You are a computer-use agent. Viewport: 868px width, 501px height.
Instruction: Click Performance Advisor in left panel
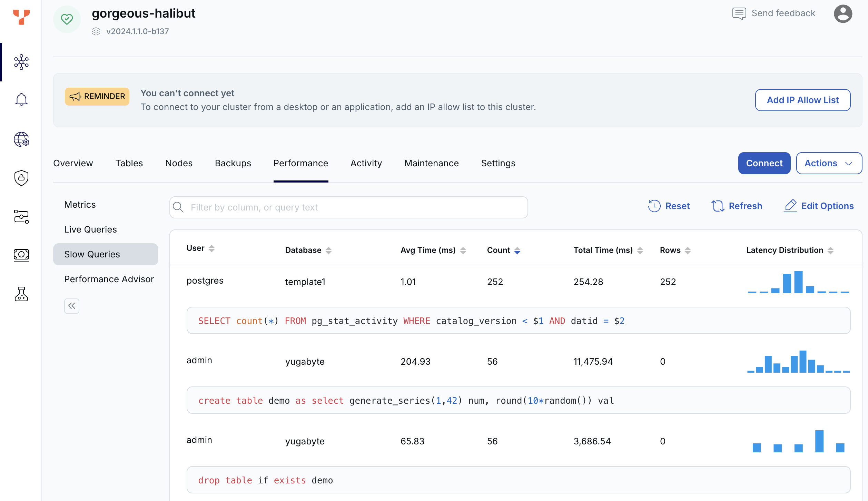click(109, 278)
